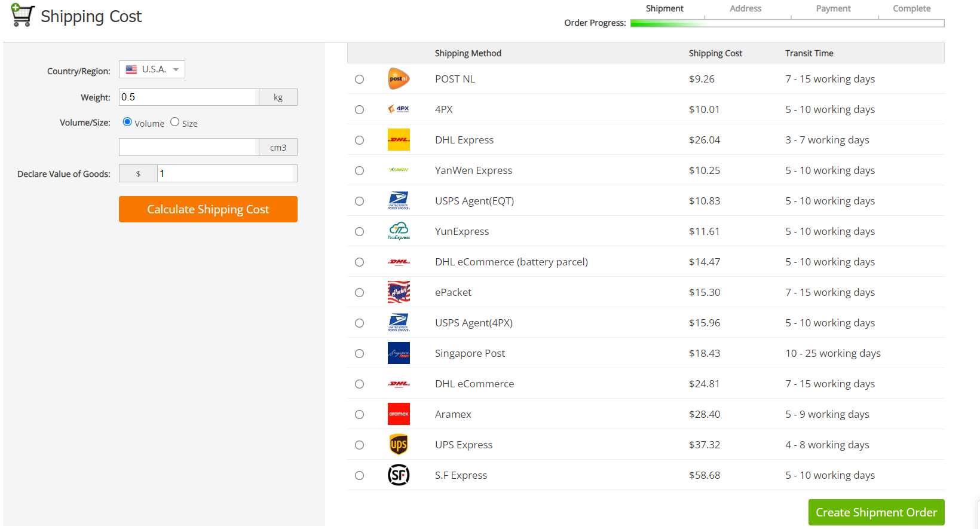Switch to the Size radio option
The width and height of the screenshot is (980, 529).
coord(174,122)
